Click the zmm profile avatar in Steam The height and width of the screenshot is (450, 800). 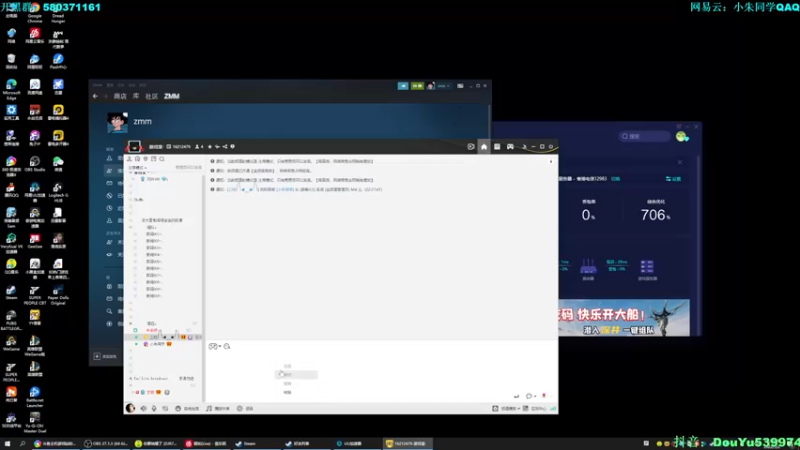point(117,122)
